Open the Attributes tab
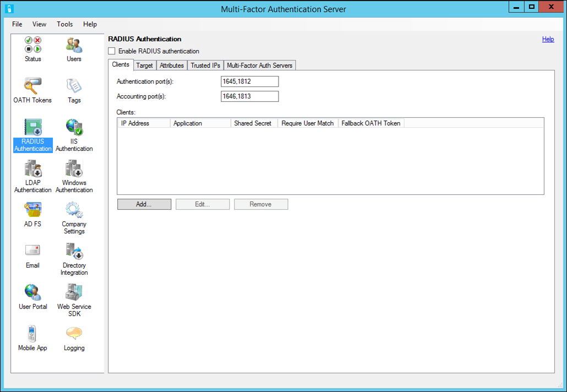Screen dimensions: 567x392 click(x=171, y=65)
